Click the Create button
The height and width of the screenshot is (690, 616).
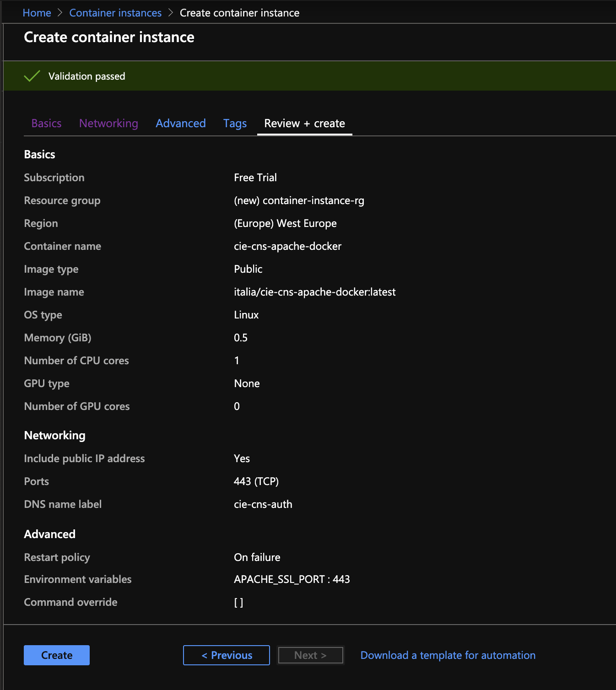(57, 655)
